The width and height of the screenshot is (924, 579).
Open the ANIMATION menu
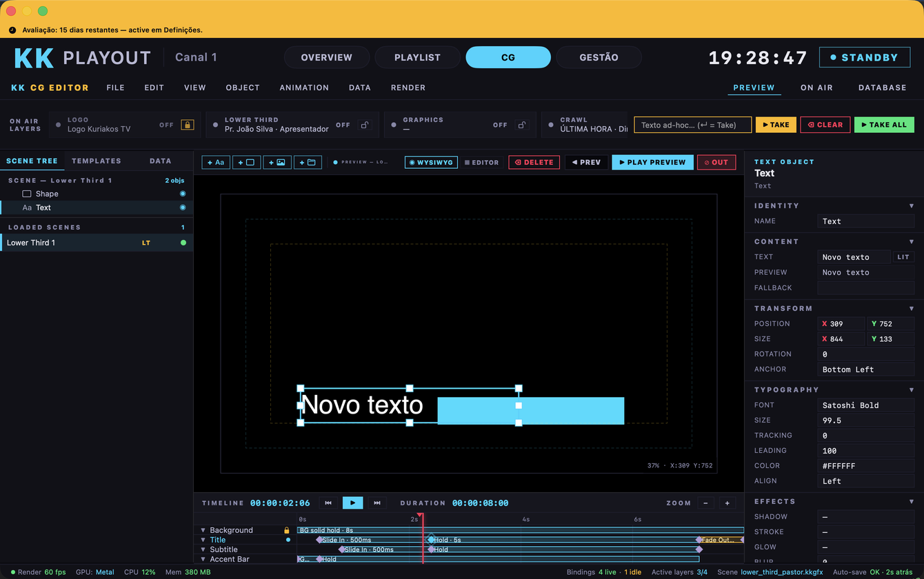click(x=304, y=88)
